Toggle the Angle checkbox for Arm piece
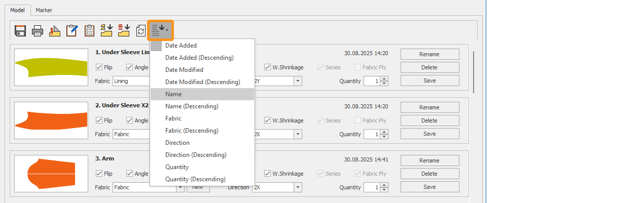 (x=130, y=174)
